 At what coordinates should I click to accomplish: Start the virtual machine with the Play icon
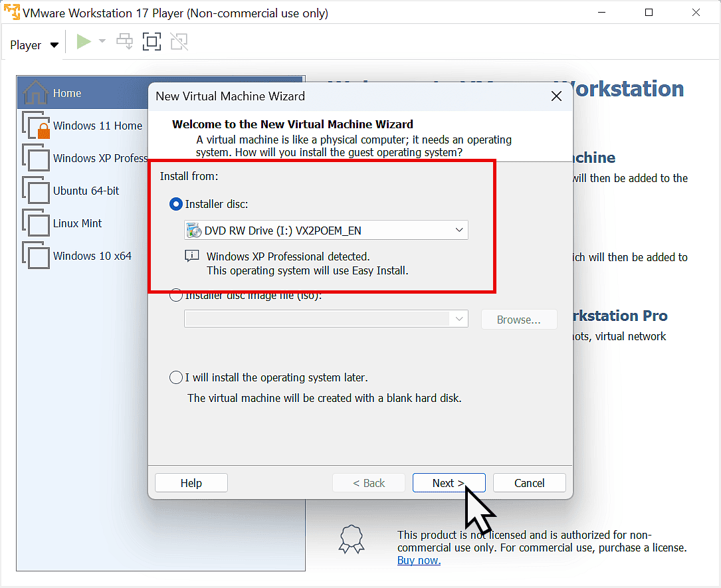(84, 41)
